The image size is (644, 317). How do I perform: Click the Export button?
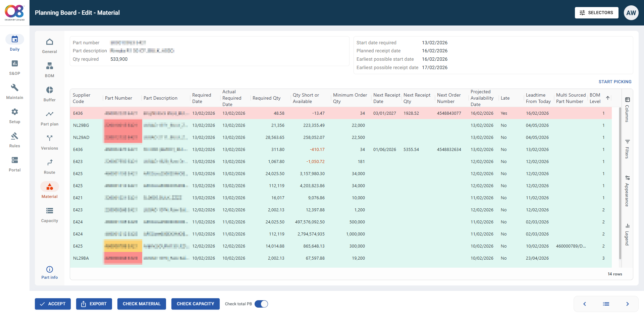pyautogui.click(x=94, y=304)
